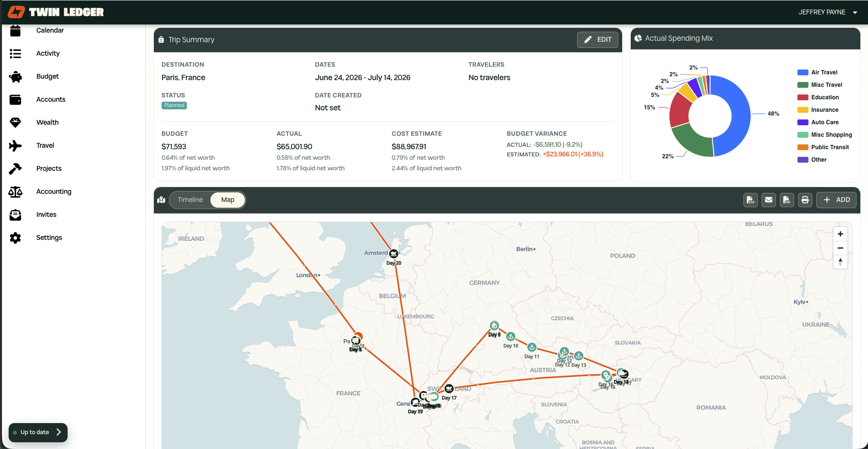The image size is (868, 449).
Task: Click the -$6,591.10 actual variance
Action: click(x=558, y=144)
